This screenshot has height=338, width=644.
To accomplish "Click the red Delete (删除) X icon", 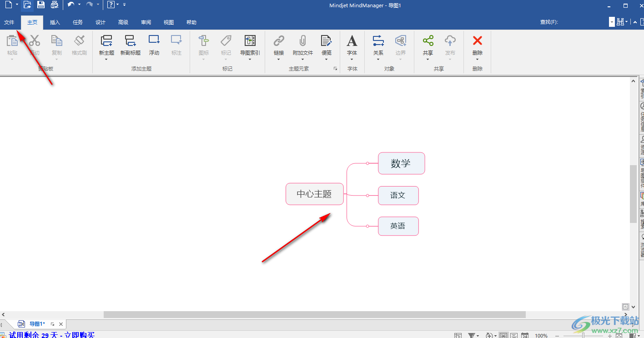I will 478,41.
